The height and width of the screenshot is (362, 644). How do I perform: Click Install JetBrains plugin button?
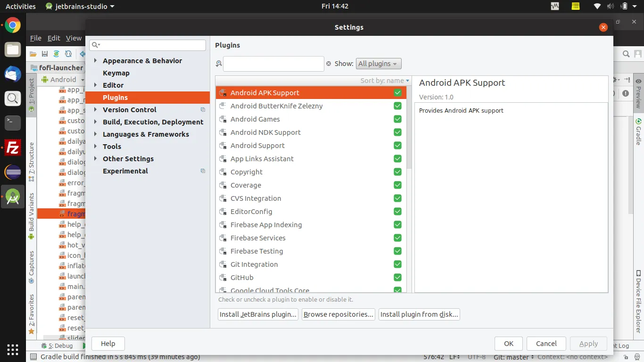point(258,314)
